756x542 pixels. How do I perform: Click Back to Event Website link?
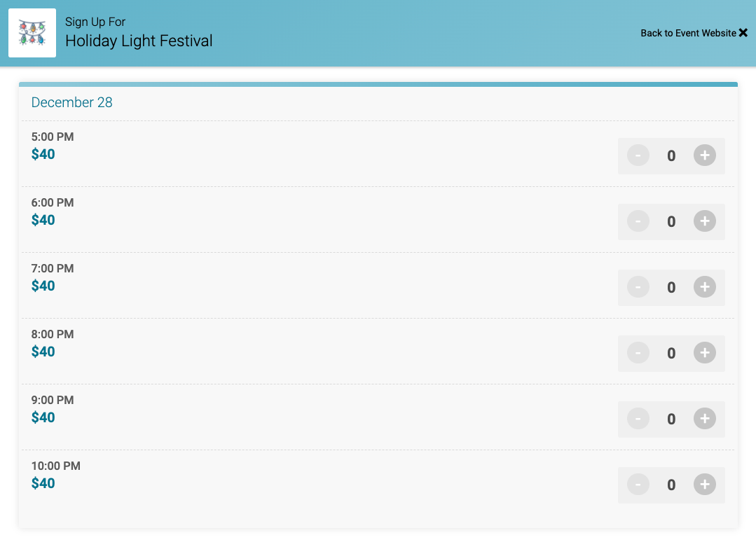click(688, 33)
